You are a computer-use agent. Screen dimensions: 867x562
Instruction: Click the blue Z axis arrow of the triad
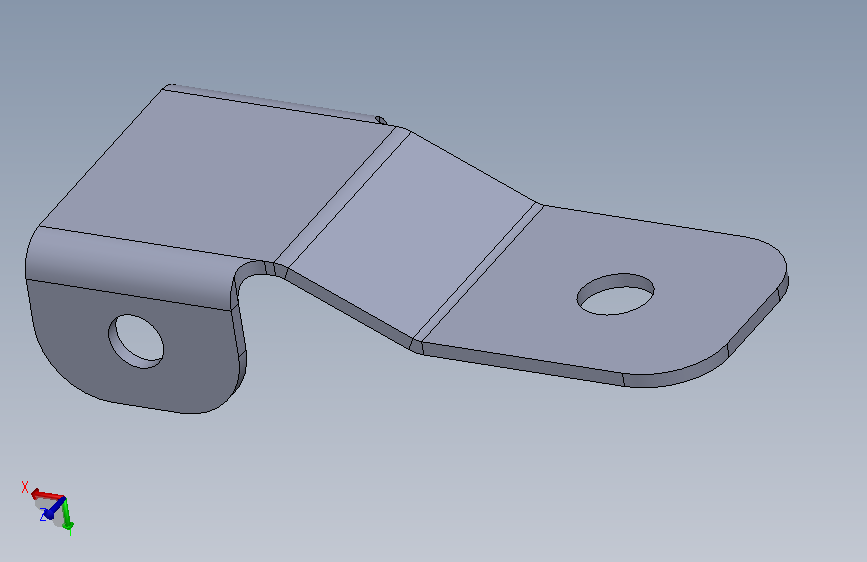[x=53, y=510]
